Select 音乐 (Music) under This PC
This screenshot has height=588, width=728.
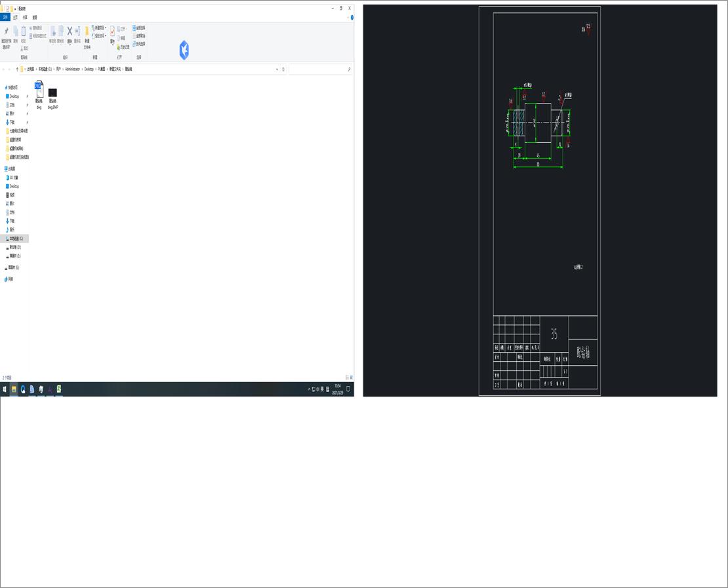(12, 229)
